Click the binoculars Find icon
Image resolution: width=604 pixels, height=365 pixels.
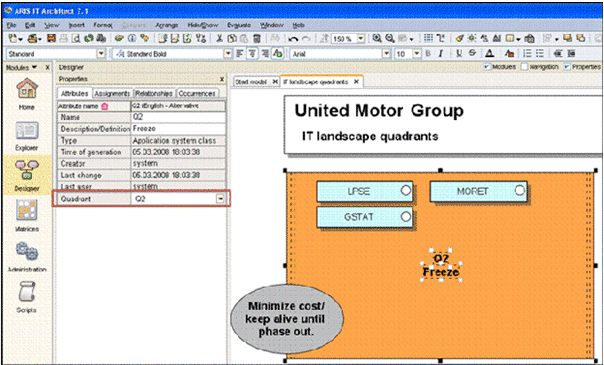pyautogui.click(x=101, y=39)
